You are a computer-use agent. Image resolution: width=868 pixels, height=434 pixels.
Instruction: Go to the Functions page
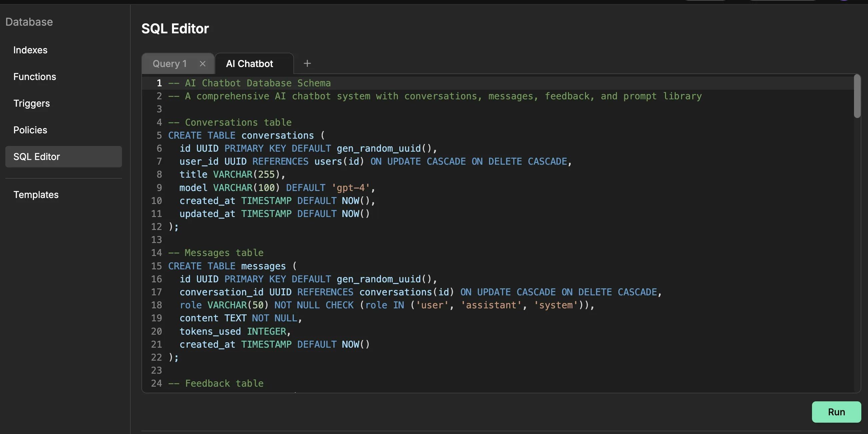coord(35,76)
